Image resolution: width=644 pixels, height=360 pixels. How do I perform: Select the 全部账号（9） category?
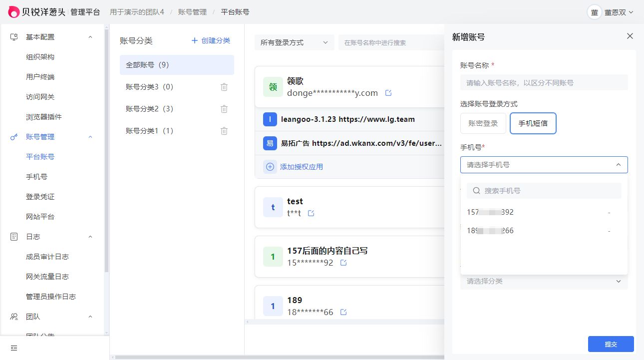pos(177,65)
